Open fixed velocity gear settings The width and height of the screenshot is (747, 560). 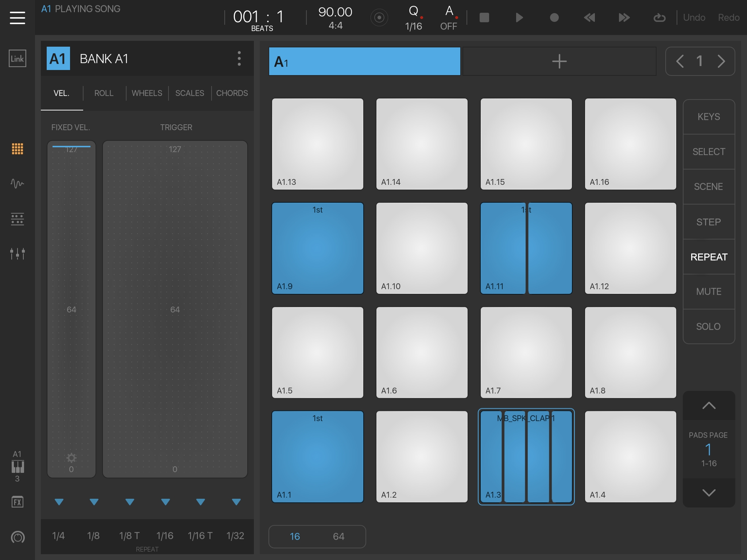[x=71, y=458]
